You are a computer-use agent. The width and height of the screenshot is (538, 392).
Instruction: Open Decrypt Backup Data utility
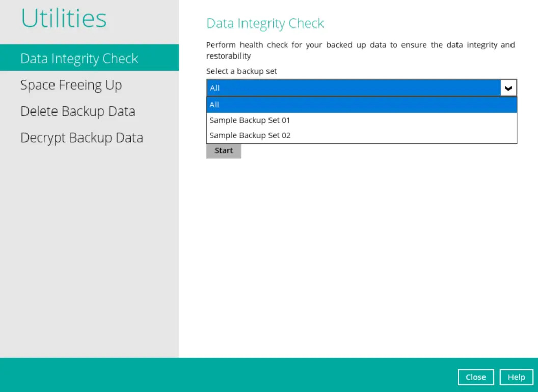82,138
